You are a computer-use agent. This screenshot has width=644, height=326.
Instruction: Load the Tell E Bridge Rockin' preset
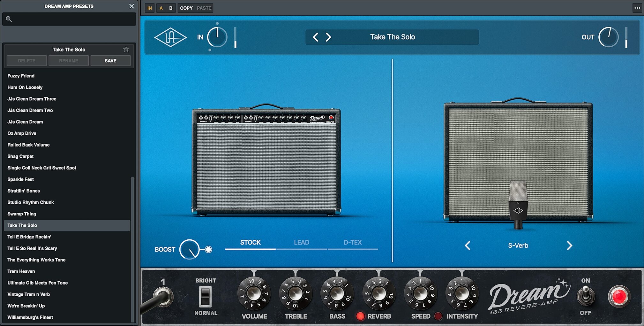coord(67,237)
